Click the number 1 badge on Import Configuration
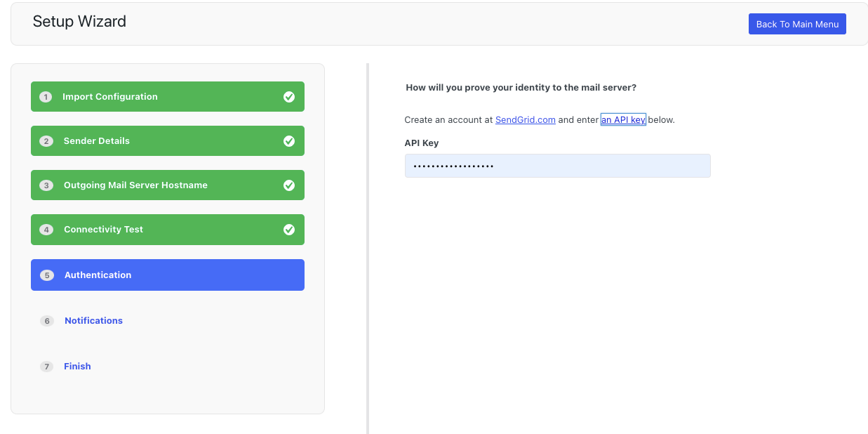The width and height of the screenshot is (868, 434). coord(46,97)
